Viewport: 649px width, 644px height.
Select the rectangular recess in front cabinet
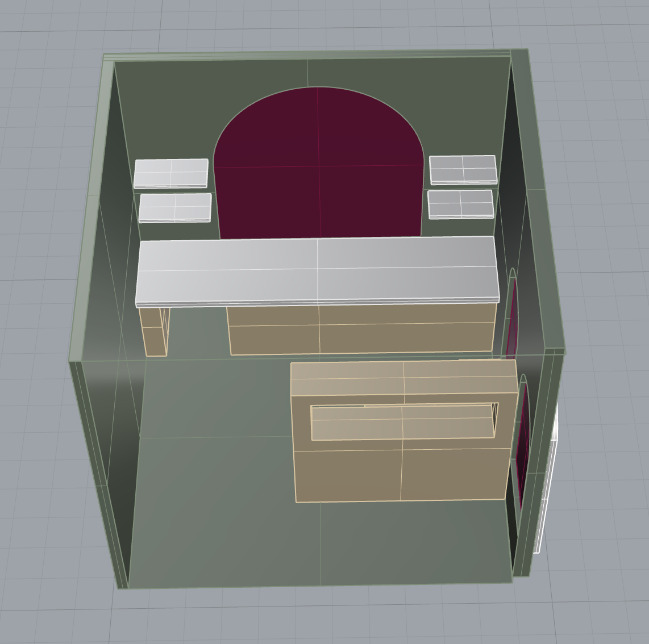tap(404, 421)
